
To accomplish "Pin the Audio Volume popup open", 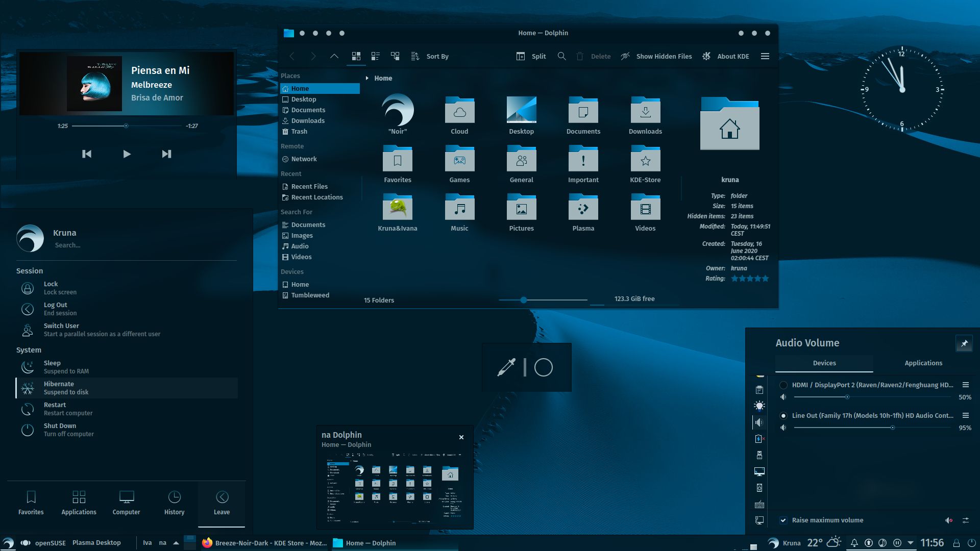I will (x=964, y=343).
